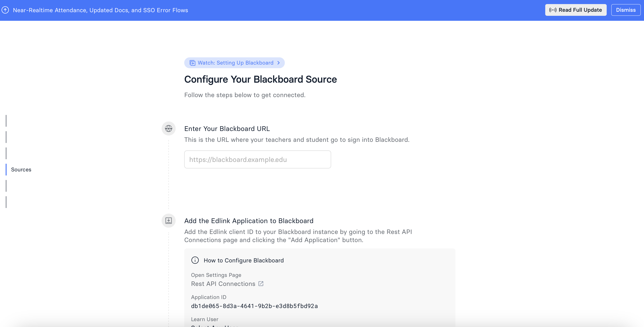Select sidebar bar directly above Sources
Image resolution: width=644 pixels, height=327 pixels.
pos(6,153)
